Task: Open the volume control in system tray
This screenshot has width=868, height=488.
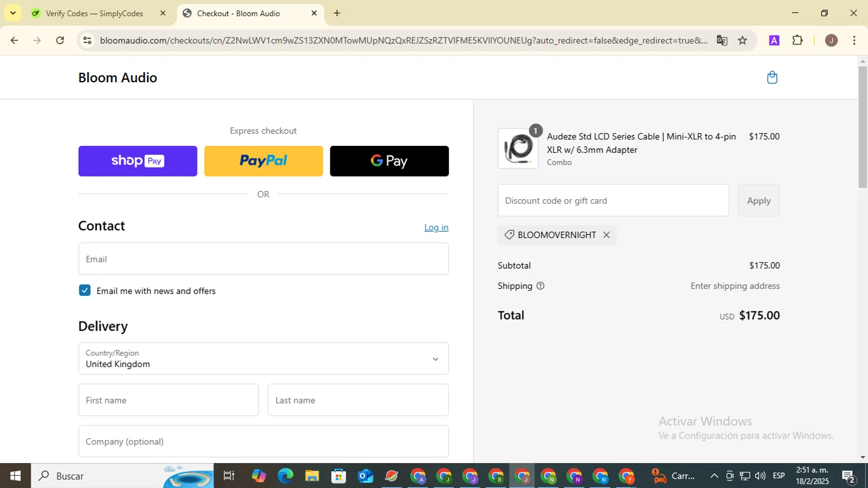Action: pyautogui.click(x=760, y=476)
